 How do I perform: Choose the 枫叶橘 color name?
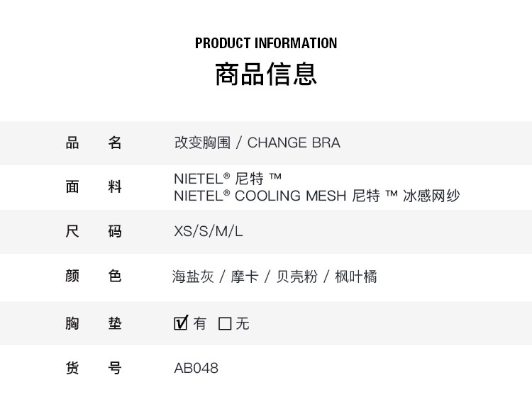coord(355,276)
